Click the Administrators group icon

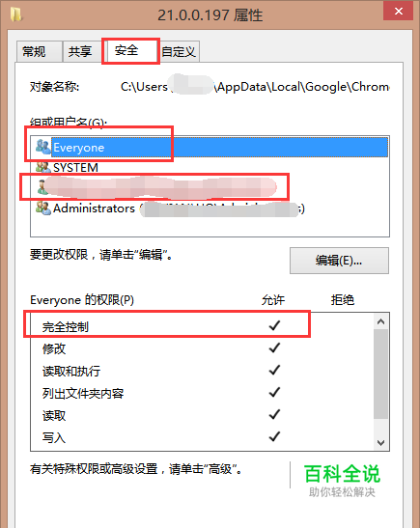[x=43, y=208]
